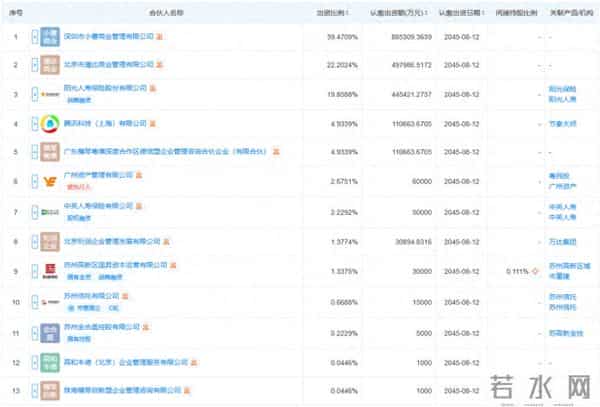Image resolution: width=600 pixels, height=407 pixels.
Task: Click the blue tag under row 3 name
Action: click(x=79, y=100)
